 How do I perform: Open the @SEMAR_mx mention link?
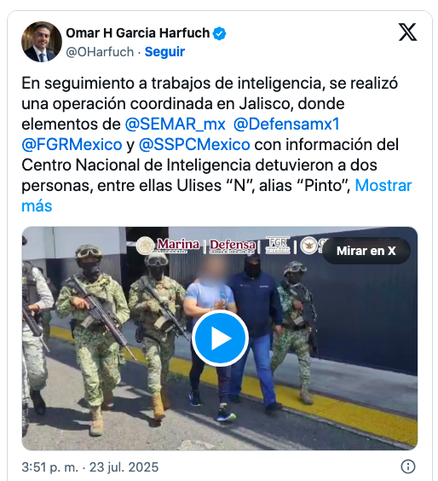coord(175,124)
